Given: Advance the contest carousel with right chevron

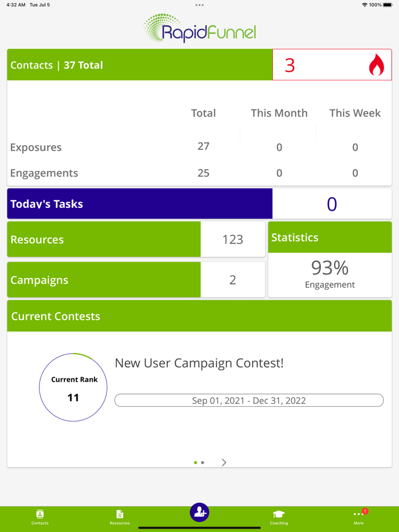Looking at the screenshot, I should click(x=223, y=463).
